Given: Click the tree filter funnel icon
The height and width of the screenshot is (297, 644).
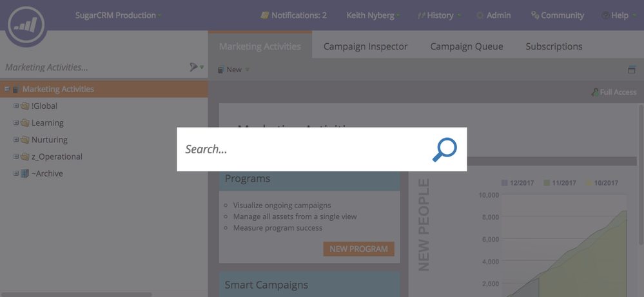Looking at the screenshot, I should [194, 67].
